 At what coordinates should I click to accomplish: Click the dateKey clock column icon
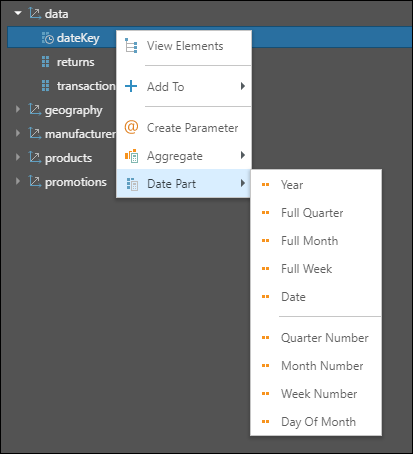coord(47,38)
